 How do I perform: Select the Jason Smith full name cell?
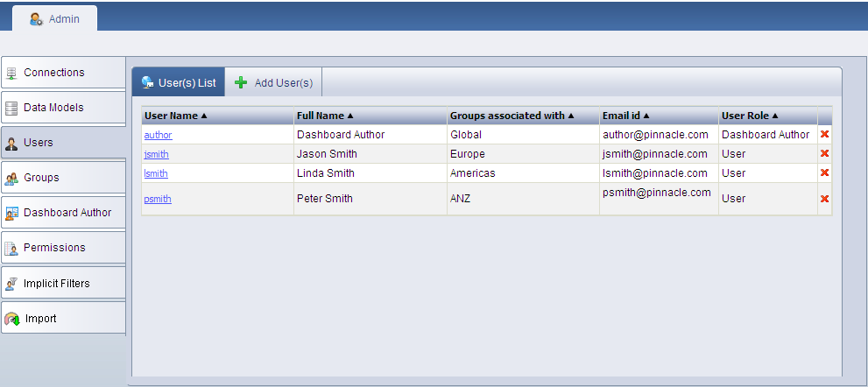coord(327,154)
